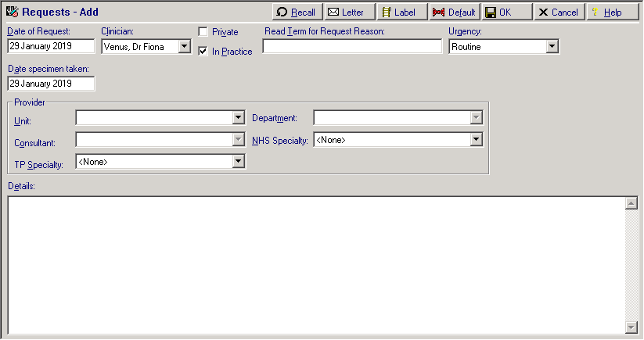Focus the Read Term for Request Reason field
Screen dimensions: 644x340
[x=352, y=47]
